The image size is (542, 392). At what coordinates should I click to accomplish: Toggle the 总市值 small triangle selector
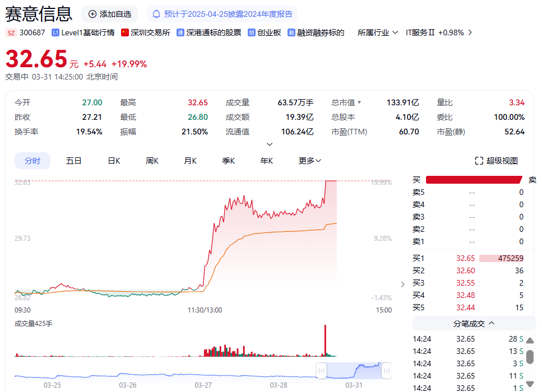click(359, 103)
